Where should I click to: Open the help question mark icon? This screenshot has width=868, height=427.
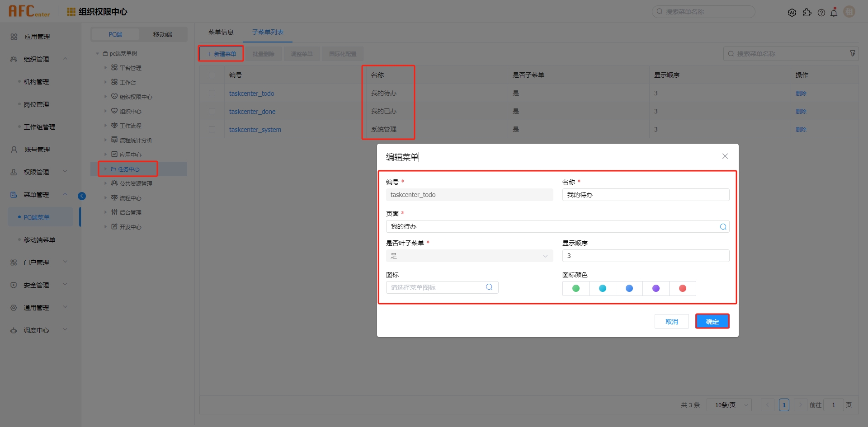pyautogui.click(x=821, y=13)
